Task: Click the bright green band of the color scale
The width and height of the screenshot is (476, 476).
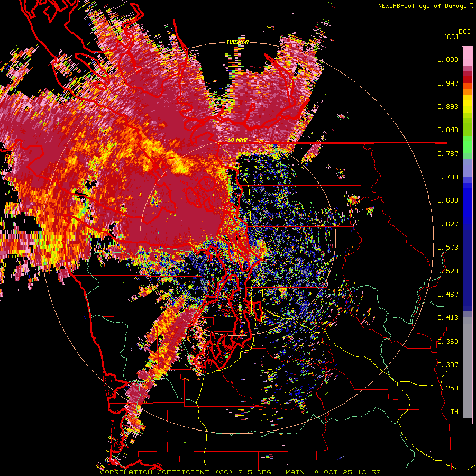Action: (467, 144)
